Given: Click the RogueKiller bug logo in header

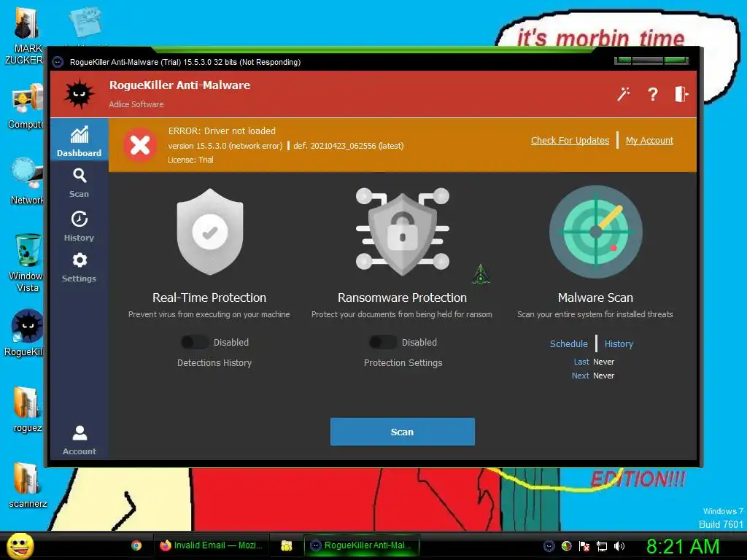Looking at the screenshot, I should 79,94.
